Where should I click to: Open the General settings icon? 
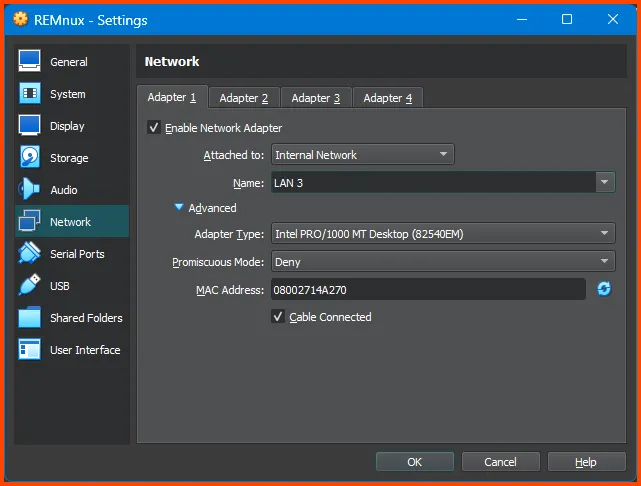pos(29,61)
